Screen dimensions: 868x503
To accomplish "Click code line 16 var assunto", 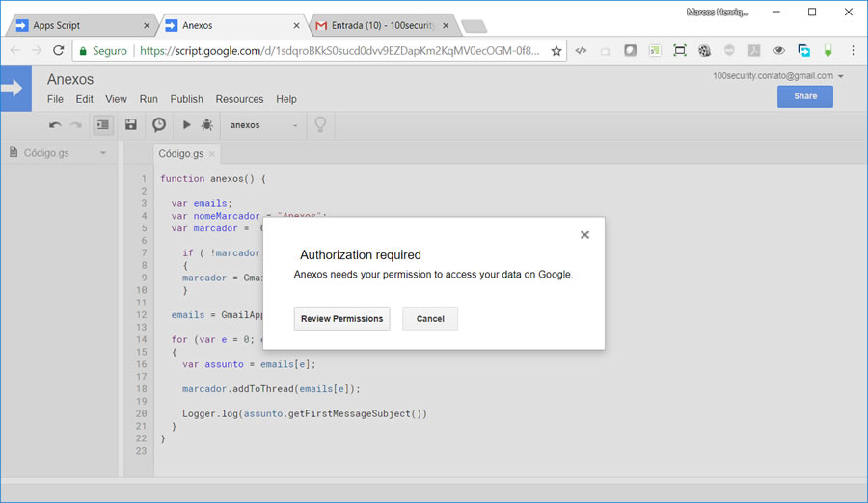I will point(249,364).
